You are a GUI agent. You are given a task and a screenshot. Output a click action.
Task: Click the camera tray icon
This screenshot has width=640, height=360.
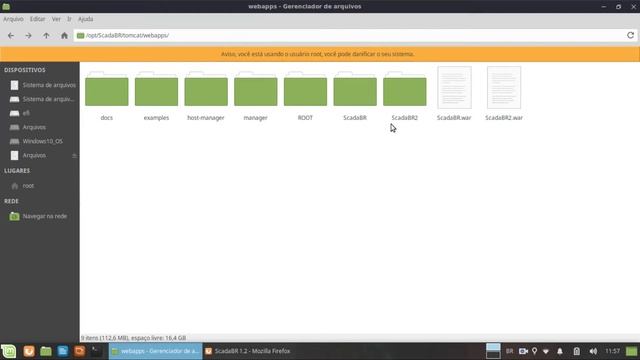[523, 351]
